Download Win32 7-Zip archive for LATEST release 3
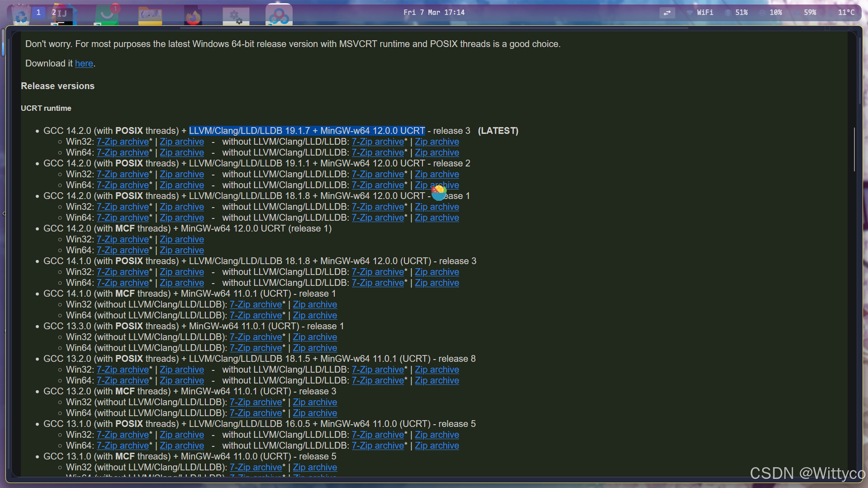 pyautogui.click(x=123, y=142)
